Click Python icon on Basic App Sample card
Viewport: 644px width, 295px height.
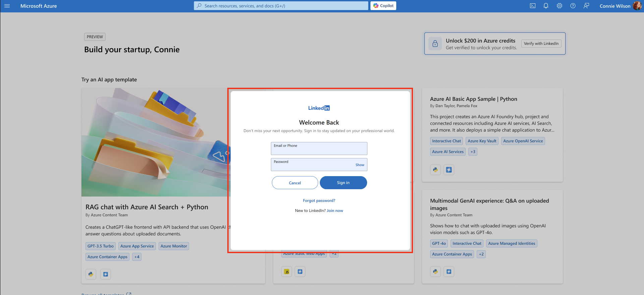point(435,170)
